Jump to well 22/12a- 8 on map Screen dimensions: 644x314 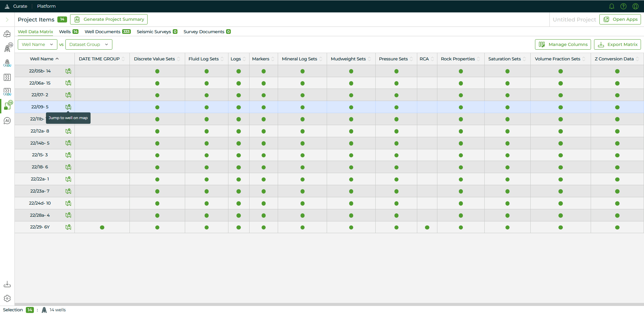[68, 131]
